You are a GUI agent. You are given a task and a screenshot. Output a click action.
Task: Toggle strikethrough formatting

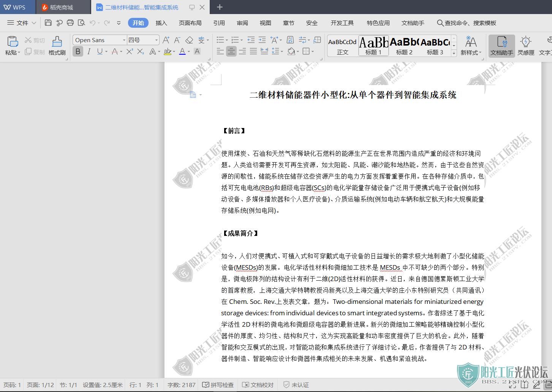click(115, 51)
